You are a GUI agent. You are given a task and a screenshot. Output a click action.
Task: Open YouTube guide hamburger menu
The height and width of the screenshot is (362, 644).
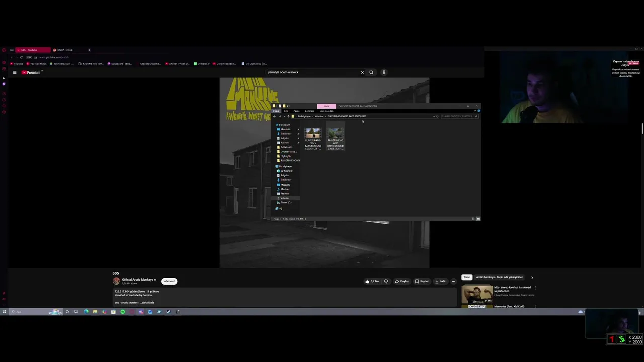click(15, 72)
